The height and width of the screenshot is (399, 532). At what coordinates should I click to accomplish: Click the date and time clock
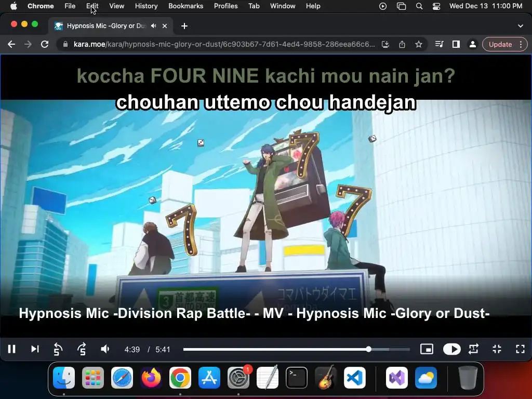[x=486, y=6]
